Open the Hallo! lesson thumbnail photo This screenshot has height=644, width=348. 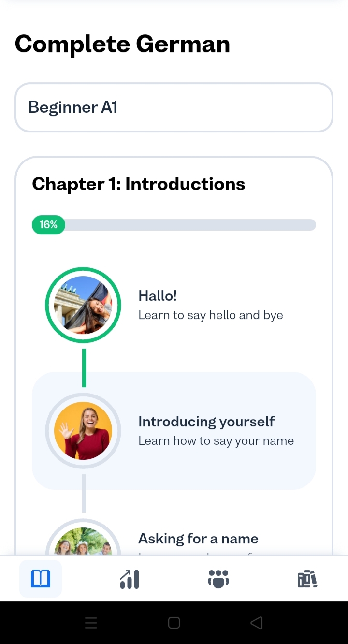pyautogui.click(x=83, y=305)
